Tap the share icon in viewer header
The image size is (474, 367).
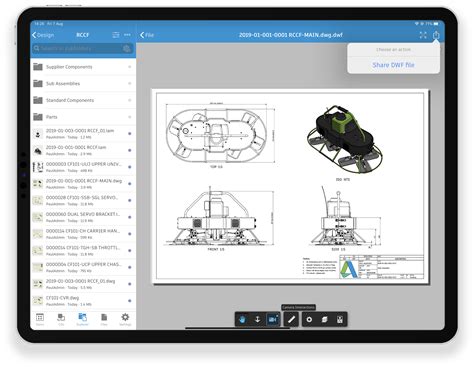pos(436,35)
